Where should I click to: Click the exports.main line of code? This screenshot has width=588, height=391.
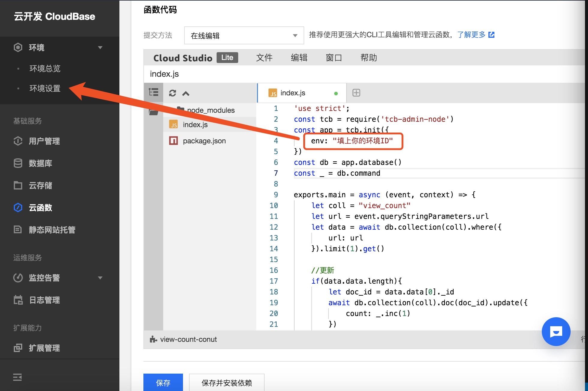(x=385, y=195)
